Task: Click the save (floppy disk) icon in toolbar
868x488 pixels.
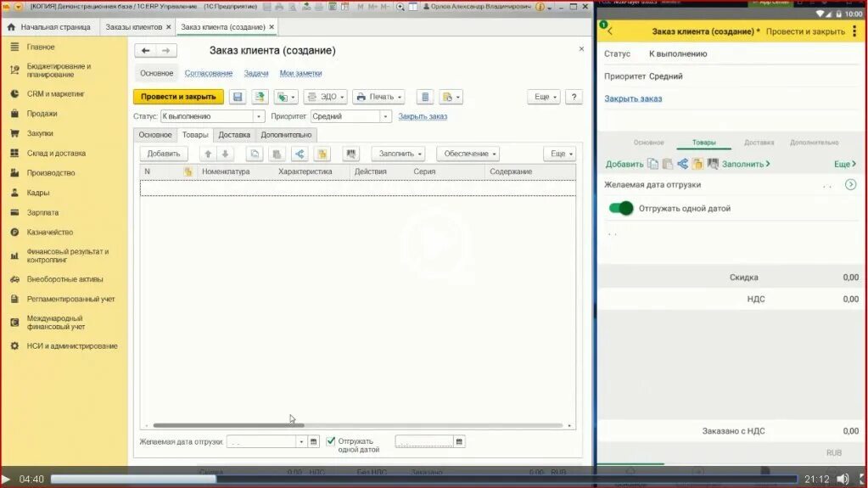Action: click(238, 97)
